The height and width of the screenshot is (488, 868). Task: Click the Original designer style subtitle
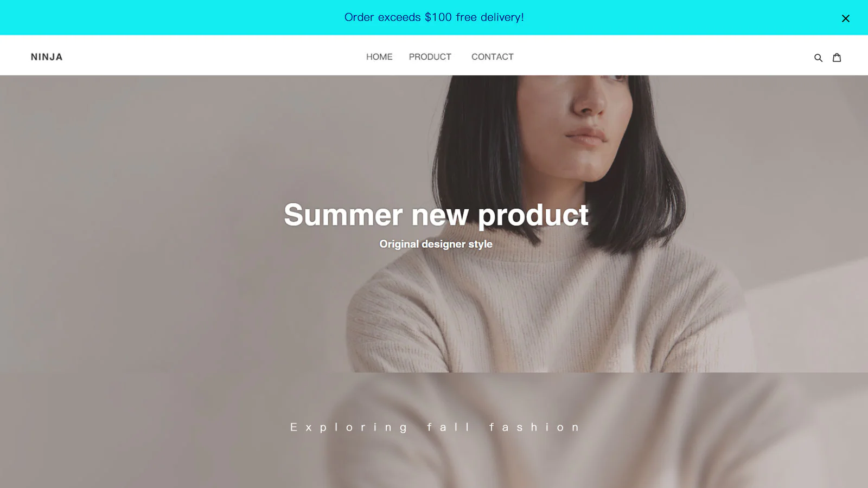coord(436,244)
